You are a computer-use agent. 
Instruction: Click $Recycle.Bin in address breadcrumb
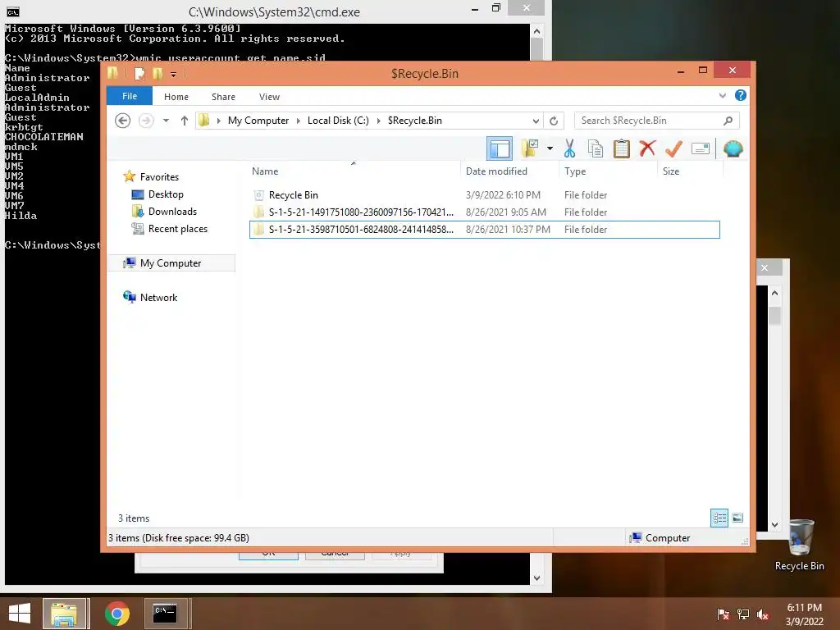pos(414,121)
